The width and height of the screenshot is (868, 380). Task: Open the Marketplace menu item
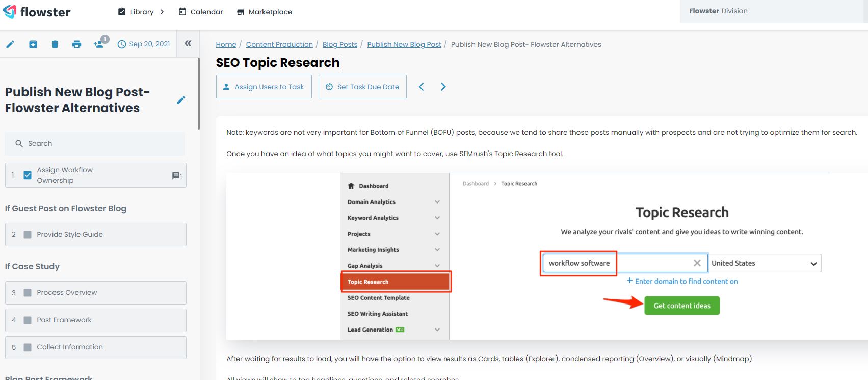(265, 12)
